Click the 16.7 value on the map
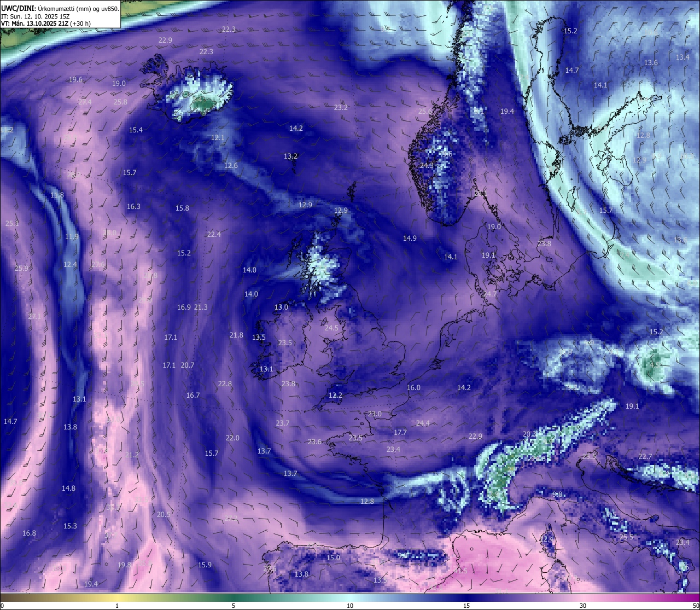The height and width of the screenshot is (610, 700). click(192, 396)
